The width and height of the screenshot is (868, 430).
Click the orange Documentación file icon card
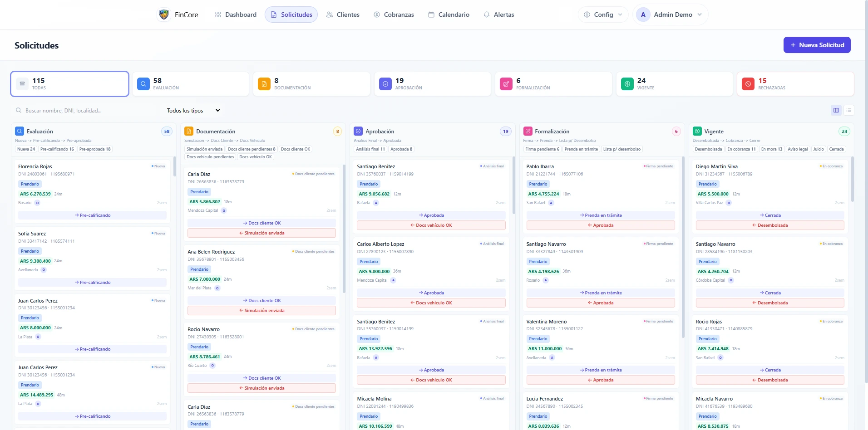click(264, 84)
